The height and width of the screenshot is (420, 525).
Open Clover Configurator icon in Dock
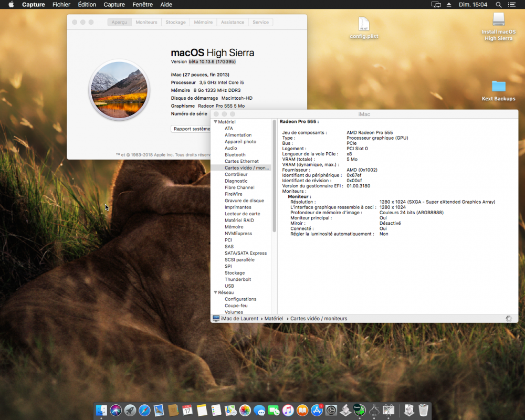pyautogui.click(x=360, y=410)
